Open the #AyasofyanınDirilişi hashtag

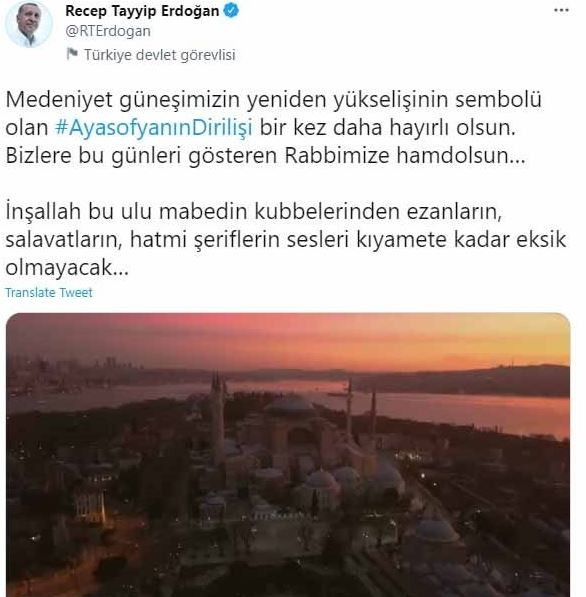tap(154, 128)
